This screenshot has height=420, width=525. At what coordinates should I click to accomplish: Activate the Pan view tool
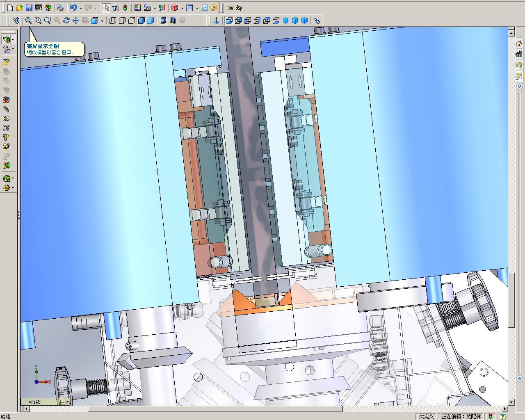point(76,21)
